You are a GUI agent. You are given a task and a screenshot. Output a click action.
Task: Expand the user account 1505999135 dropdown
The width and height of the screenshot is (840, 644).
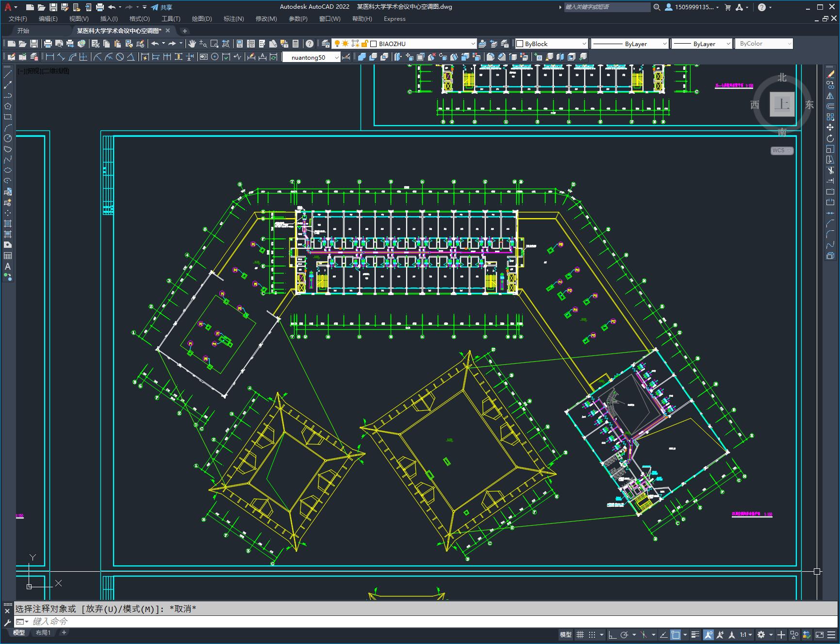pos(692,7)
